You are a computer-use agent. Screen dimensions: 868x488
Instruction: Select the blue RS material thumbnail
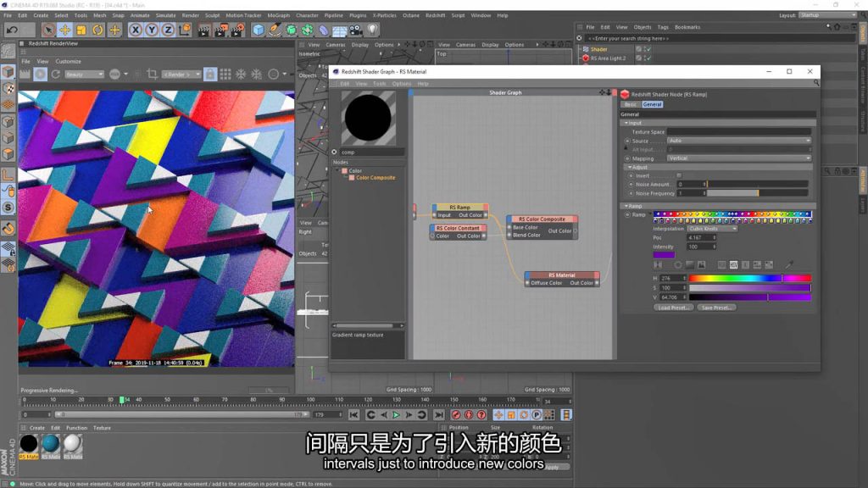click(50, 443)
